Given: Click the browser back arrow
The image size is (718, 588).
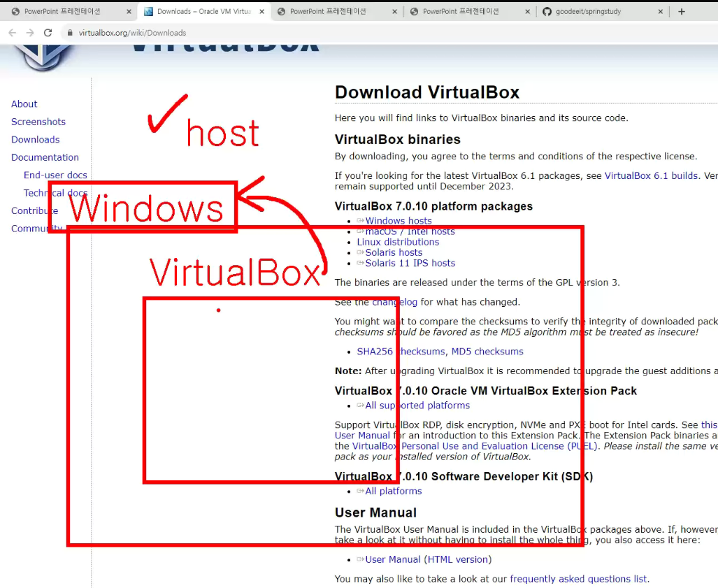Looking at the screenshot, I should coord(13,33).
